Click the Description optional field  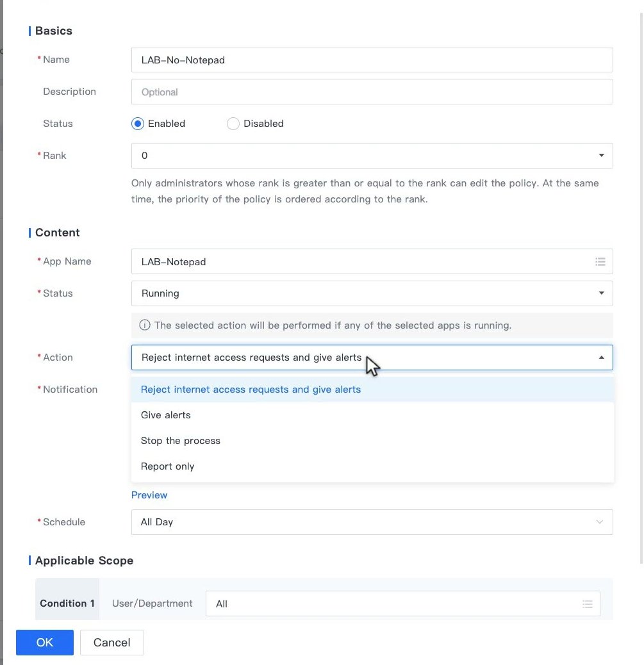(x=372, y=92)
